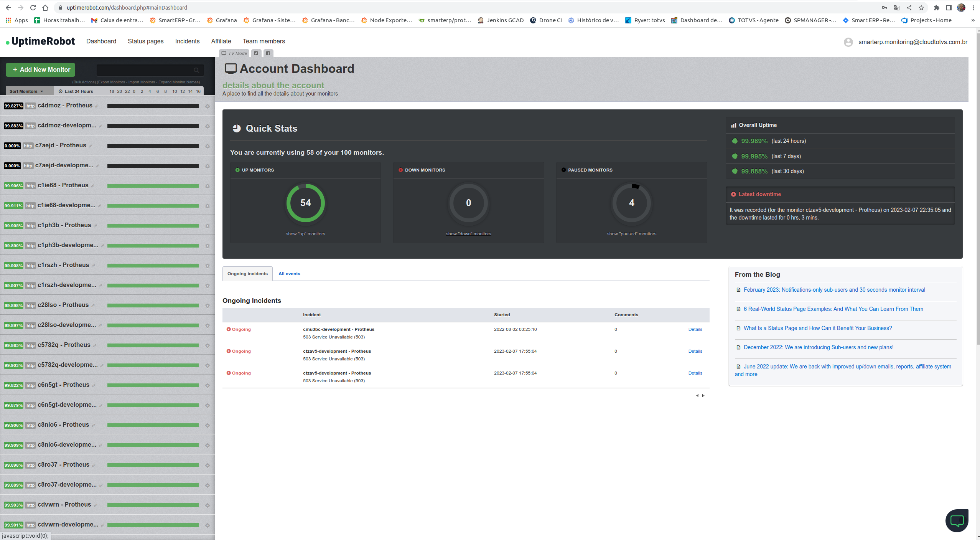The width and height of the screenshot is (980, 540).
Task: Share dashboard via Twitter icon
Action: [256, 53]
